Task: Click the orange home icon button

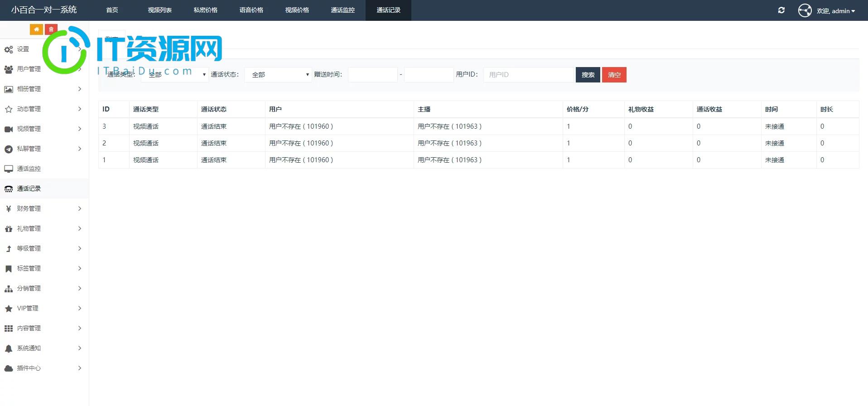Action: pyautogui.click(x=36, y=29)
